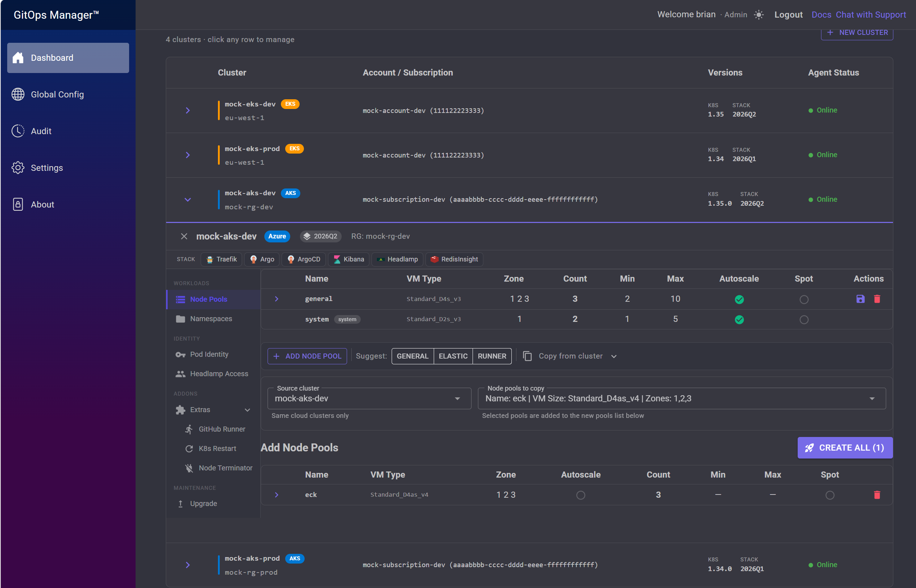Delete the eck pending node pool
Viewport: 916px width, 588px height.
877,495
